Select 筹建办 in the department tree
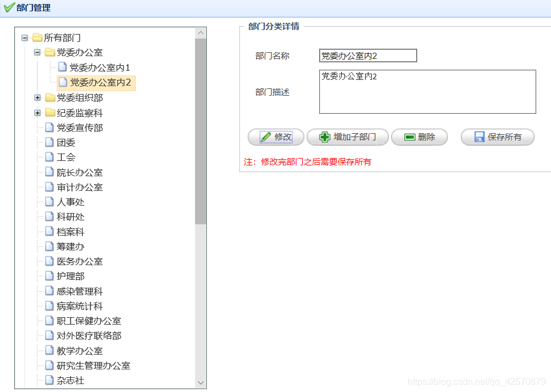The height and width of the screenshot is (392, 551). pyautogui.click(x=71, y=246)
